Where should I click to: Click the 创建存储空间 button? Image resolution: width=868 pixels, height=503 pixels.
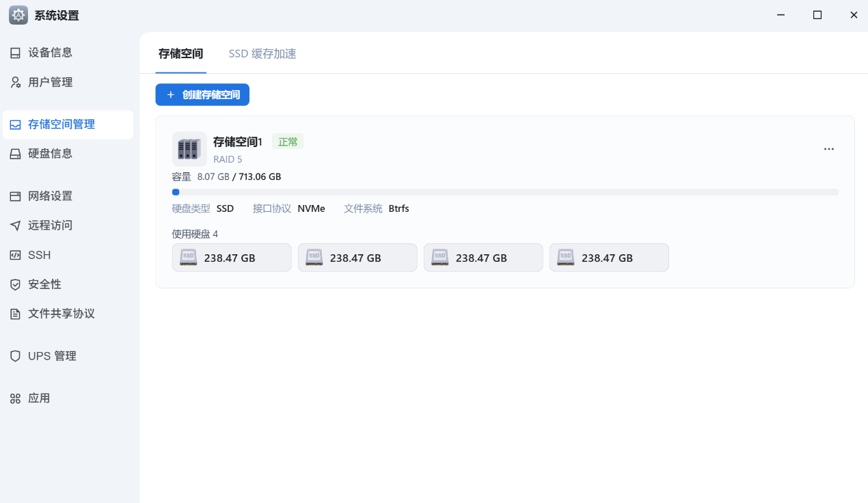point(202,95)
